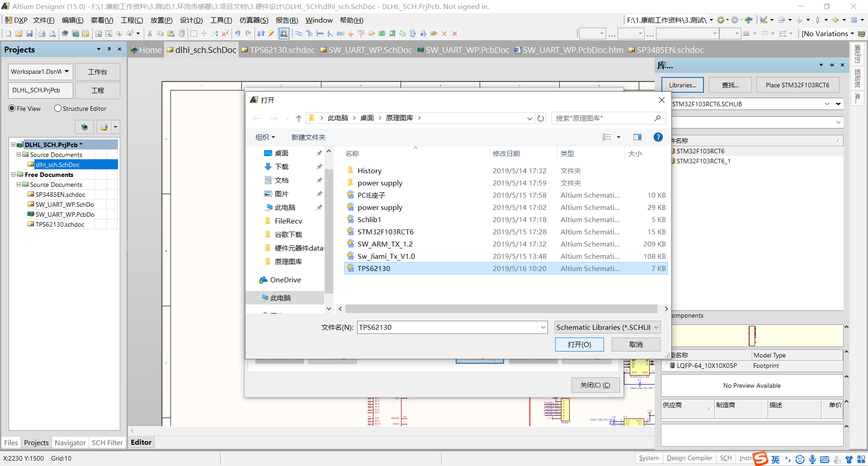Open the 设计(D) menu

coord(191,20)
